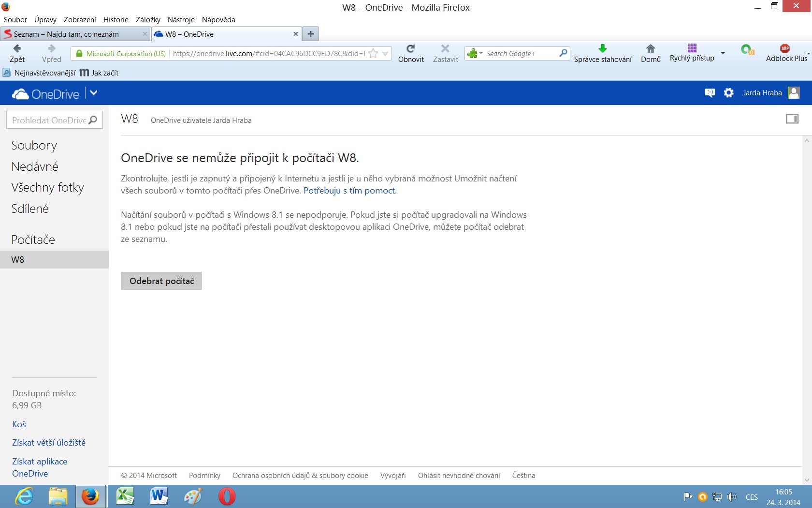
Task: Open OneDrive settings gear icon
Action: coord(729,93)
